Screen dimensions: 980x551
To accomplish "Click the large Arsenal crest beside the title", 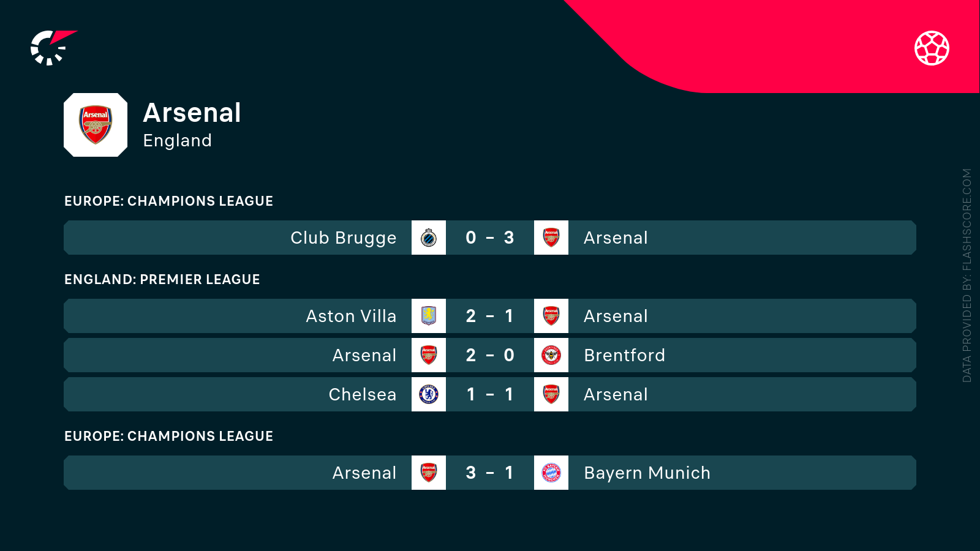I will pyautogui.click(x=96, y=125).
